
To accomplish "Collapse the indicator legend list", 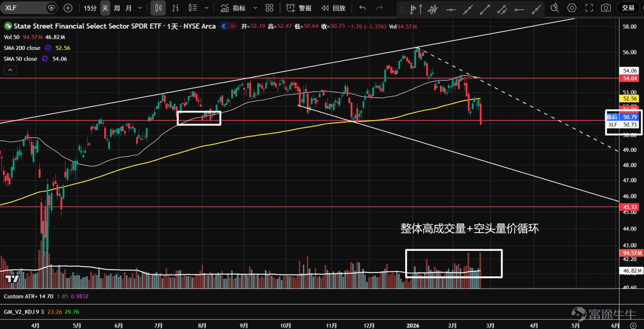I will point(10,70).
